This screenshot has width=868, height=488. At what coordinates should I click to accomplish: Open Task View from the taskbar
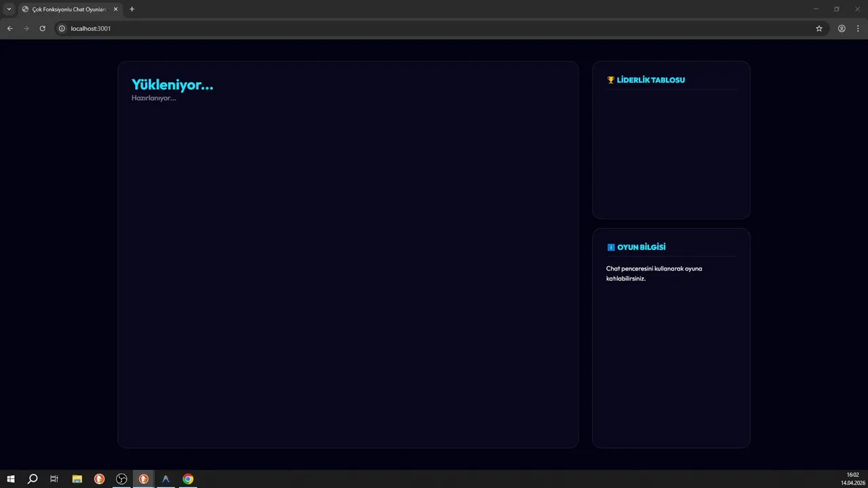[x=54, y=479]
